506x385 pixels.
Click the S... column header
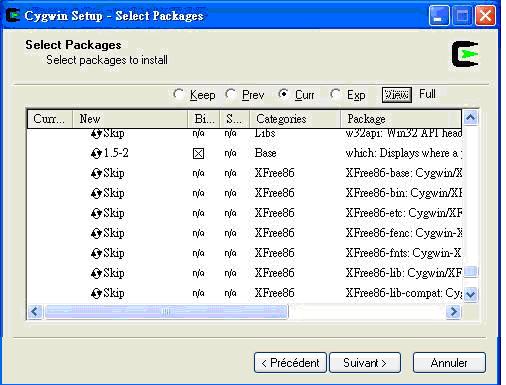235,119
